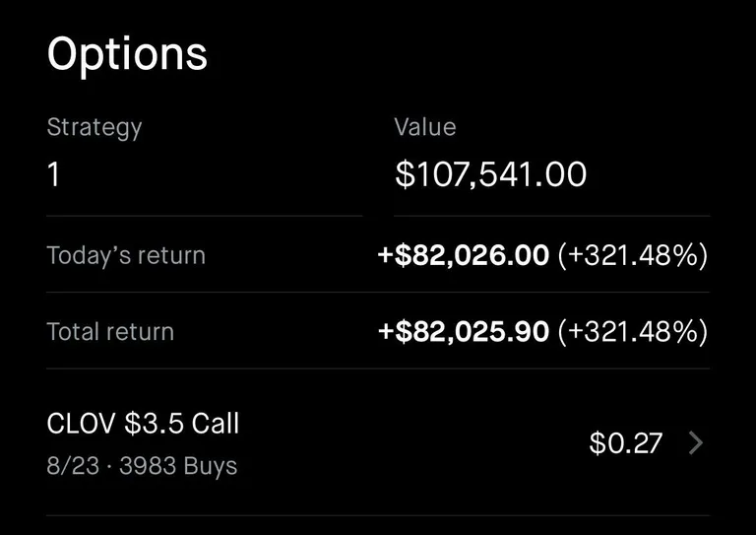
Task: Click the Options section heading
Action: tap(127, 54)
